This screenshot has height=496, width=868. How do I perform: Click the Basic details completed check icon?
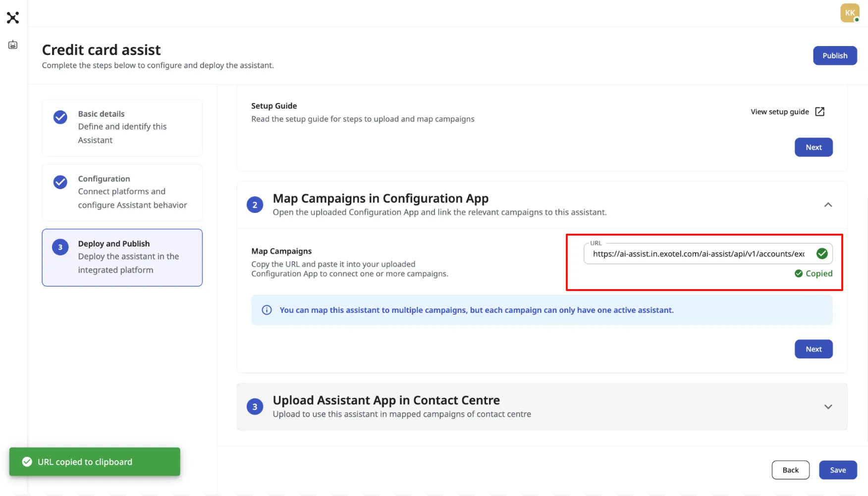tap(60, 117)
